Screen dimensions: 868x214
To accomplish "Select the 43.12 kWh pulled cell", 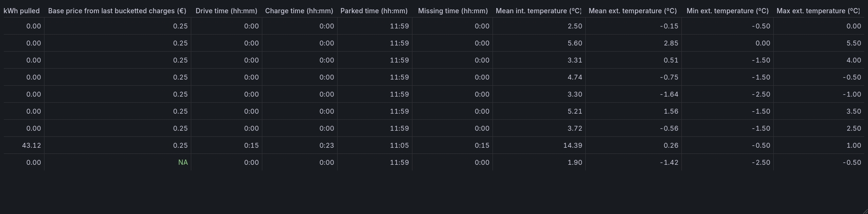I will [31, 145].
